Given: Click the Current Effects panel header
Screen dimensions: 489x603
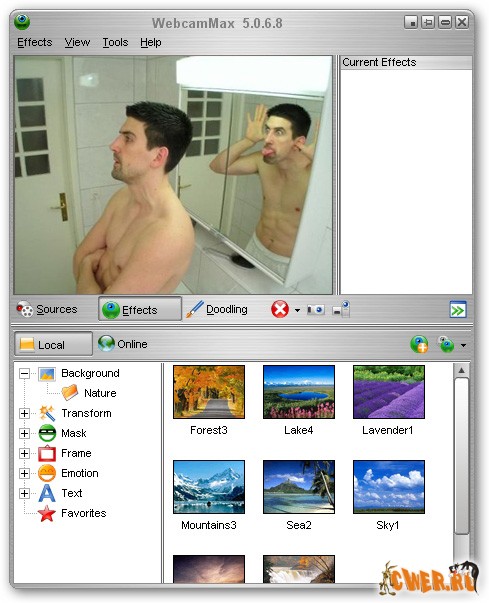Looking at the screenshot, I should click(x=406, y=62).
